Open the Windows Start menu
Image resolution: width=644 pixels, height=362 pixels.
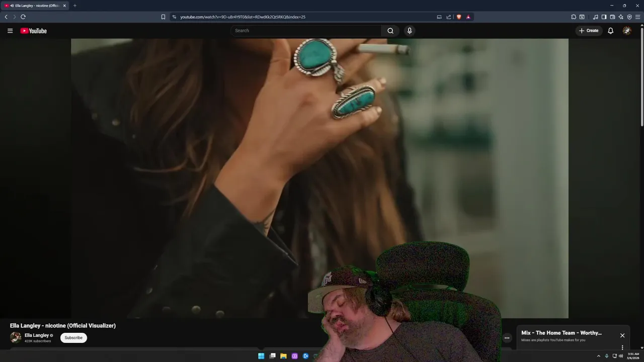261,356
